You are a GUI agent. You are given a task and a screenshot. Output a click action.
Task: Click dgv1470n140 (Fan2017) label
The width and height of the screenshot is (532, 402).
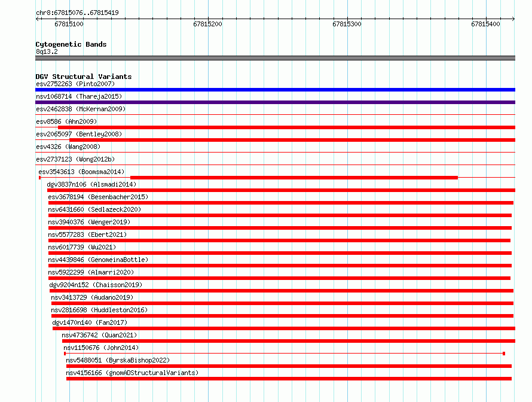[90, 322]
